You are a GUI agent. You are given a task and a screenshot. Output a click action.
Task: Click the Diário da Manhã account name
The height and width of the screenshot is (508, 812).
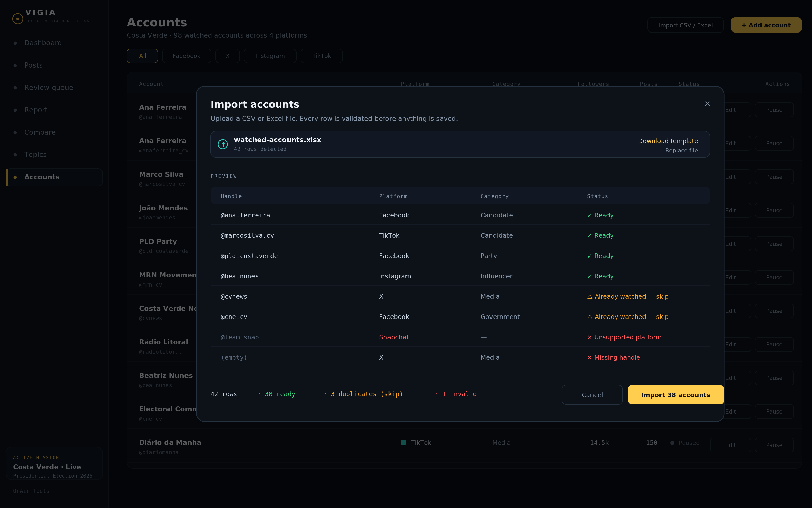tap(170, 442)
